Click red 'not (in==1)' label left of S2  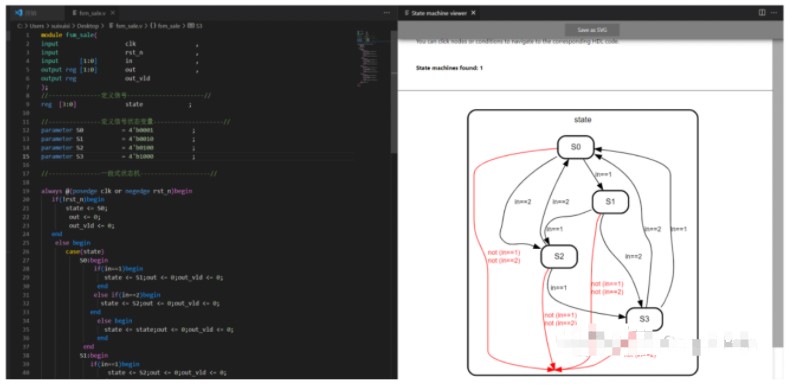[504, 252]
